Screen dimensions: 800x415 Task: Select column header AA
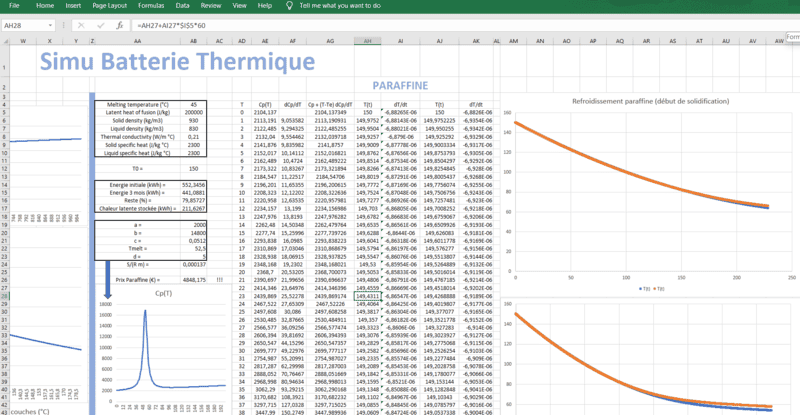[137, 41]
